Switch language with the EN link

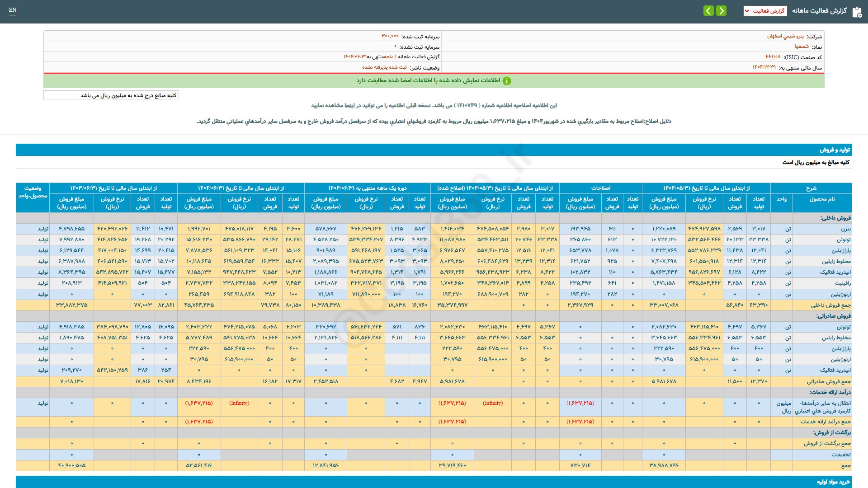[13, 10]
